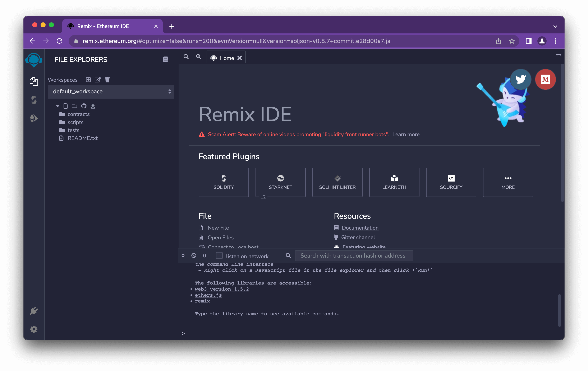Rename workspace using the edit icon

[98, 80]
